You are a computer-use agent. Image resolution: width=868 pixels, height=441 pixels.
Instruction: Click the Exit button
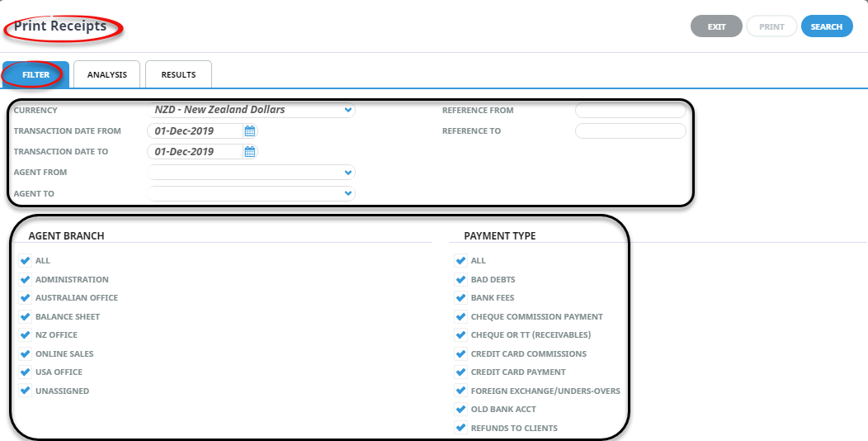click(716, 26)
